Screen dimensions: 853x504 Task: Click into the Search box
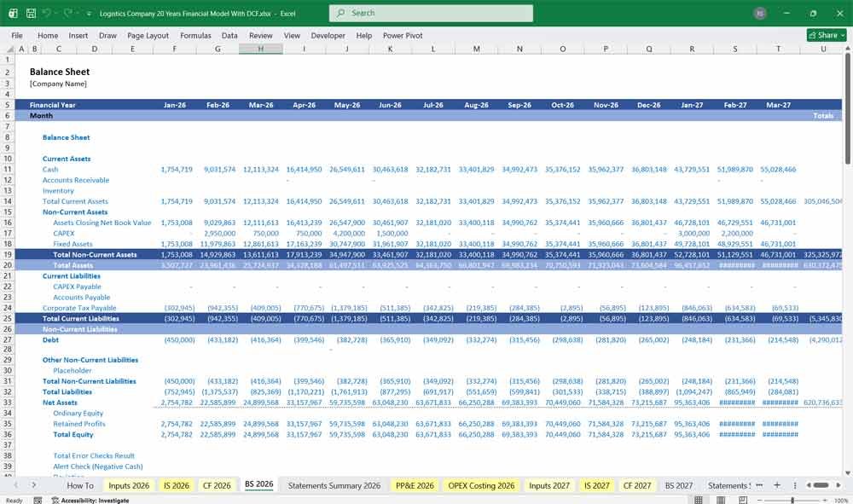tap(431, 13)
